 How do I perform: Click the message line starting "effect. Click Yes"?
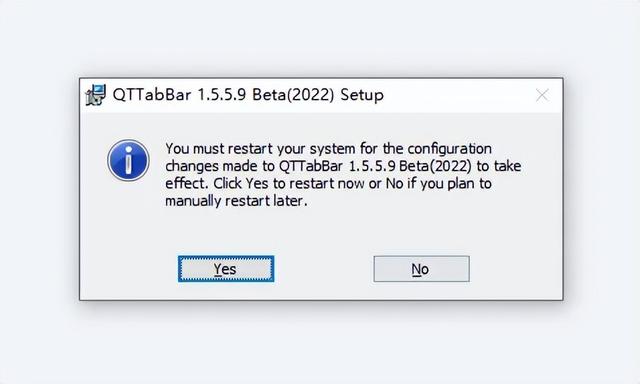tap(328, 184)
